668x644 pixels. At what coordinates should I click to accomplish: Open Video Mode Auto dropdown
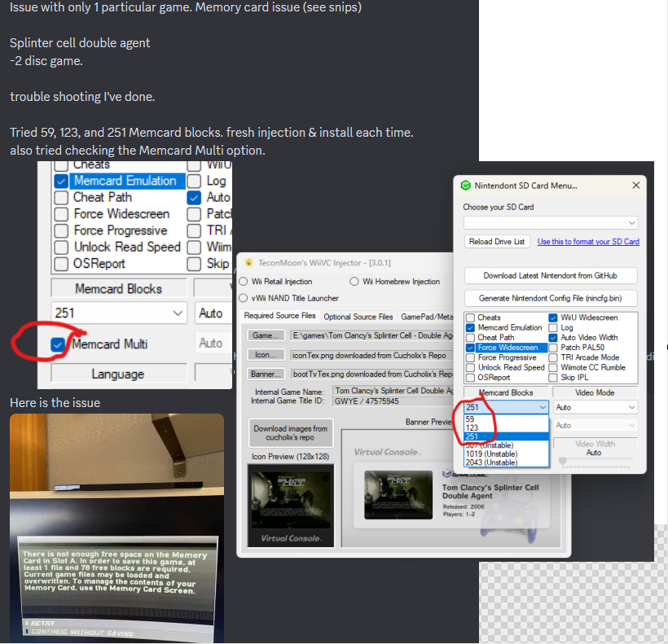595,407
